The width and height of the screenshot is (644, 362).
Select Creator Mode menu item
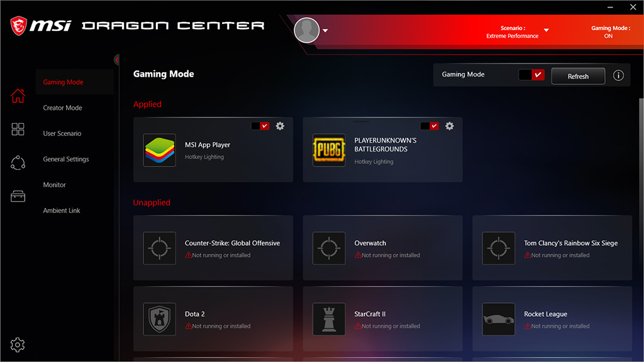pos(62,107)
